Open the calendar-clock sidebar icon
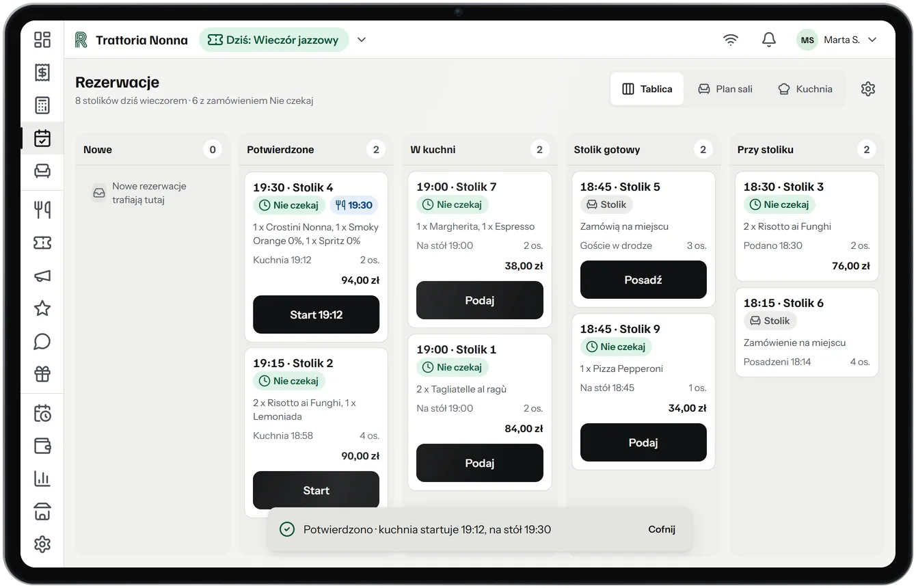Viewport: 916px width, 588px height. click(42, 413)
